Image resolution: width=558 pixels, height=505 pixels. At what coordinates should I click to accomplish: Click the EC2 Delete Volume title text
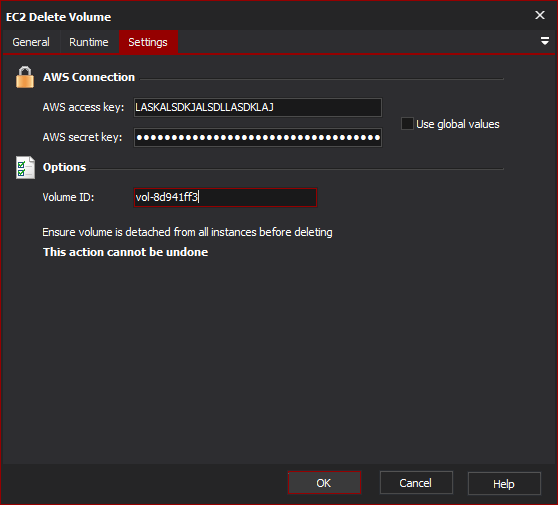[x=58, y=17]
